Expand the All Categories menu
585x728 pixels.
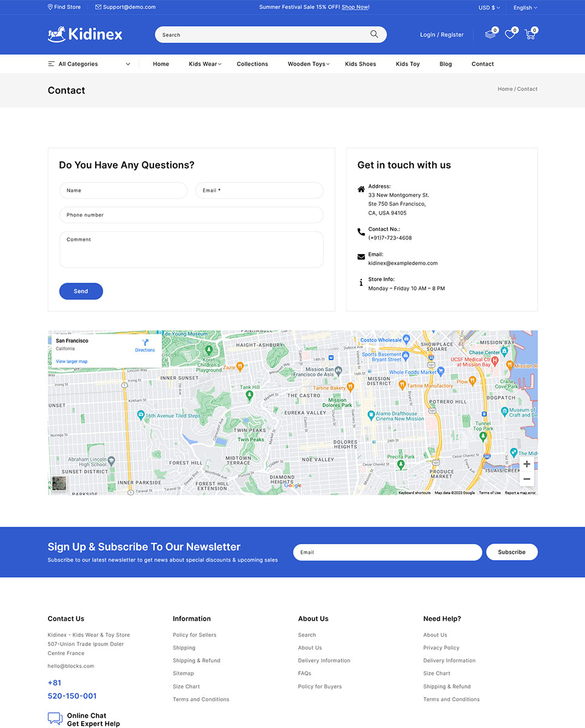pos(89,64)
